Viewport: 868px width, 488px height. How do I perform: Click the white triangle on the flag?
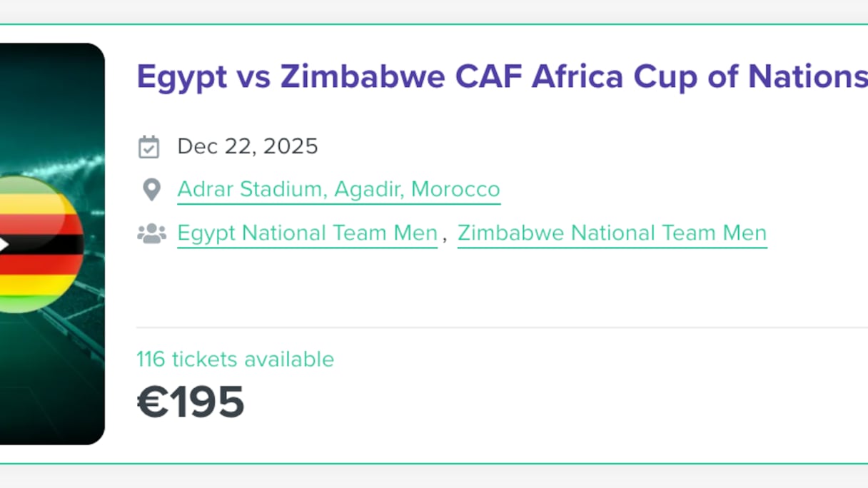[4, 245]
